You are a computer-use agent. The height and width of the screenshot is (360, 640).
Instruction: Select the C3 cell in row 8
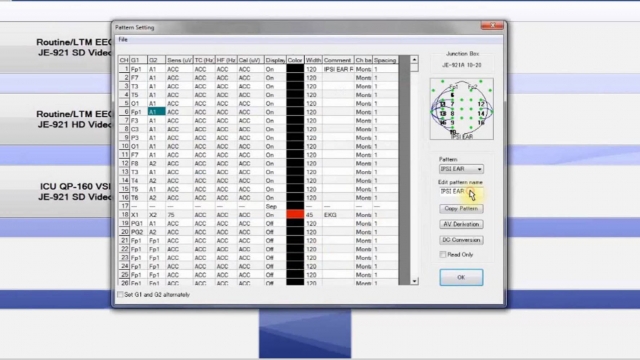138,129
